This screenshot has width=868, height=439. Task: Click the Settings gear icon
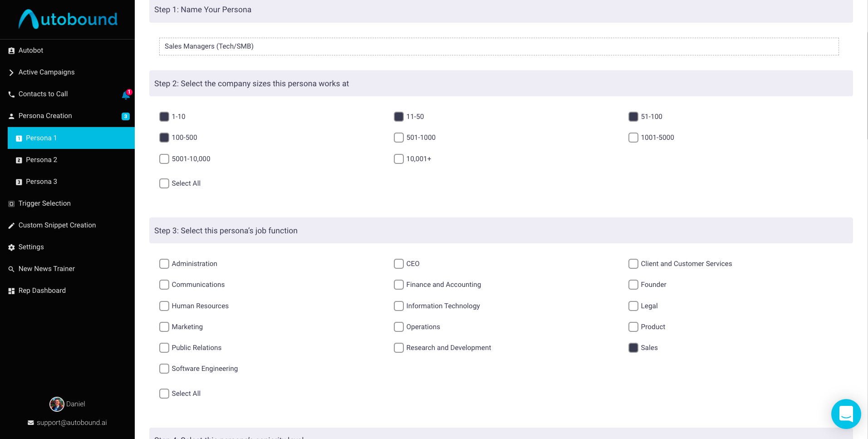point(11,247)
